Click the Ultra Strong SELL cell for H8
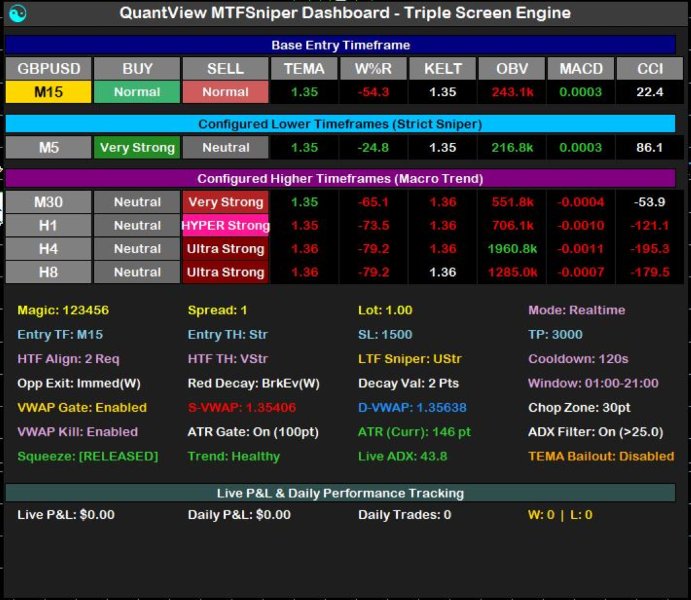 (x=225, y=272)
